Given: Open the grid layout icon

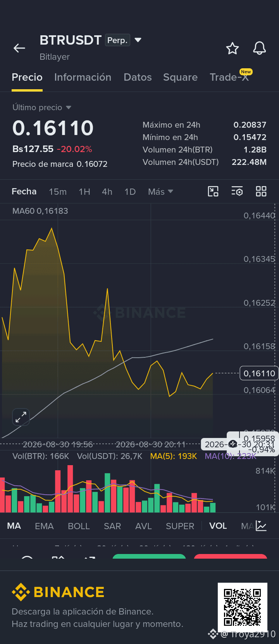Looking at the screenshot, I should point(261,191).
